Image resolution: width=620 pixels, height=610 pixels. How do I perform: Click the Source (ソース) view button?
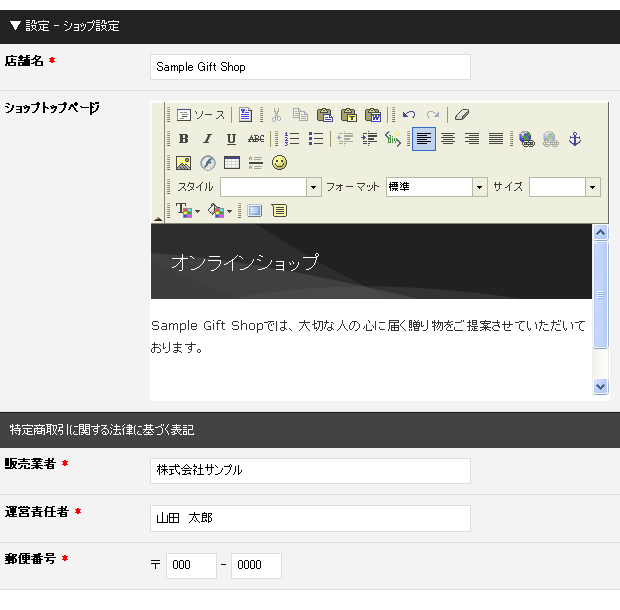click(x=201, y=115)
